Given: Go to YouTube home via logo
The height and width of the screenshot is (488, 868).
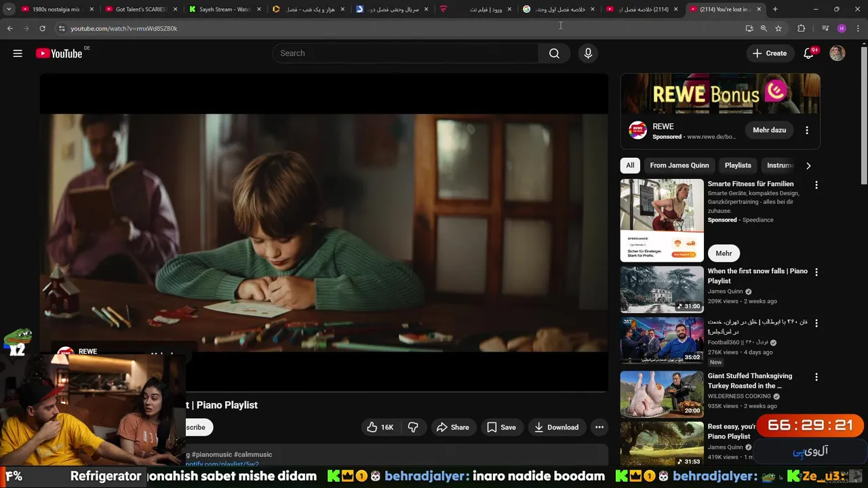Looking at the screenshot, I should tap(59, 54).
